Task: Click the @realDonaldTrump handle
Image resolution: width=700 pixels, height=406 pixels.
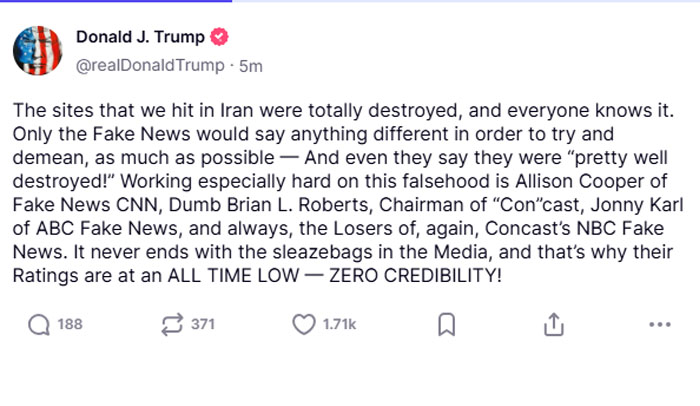Action: [148, 65]
